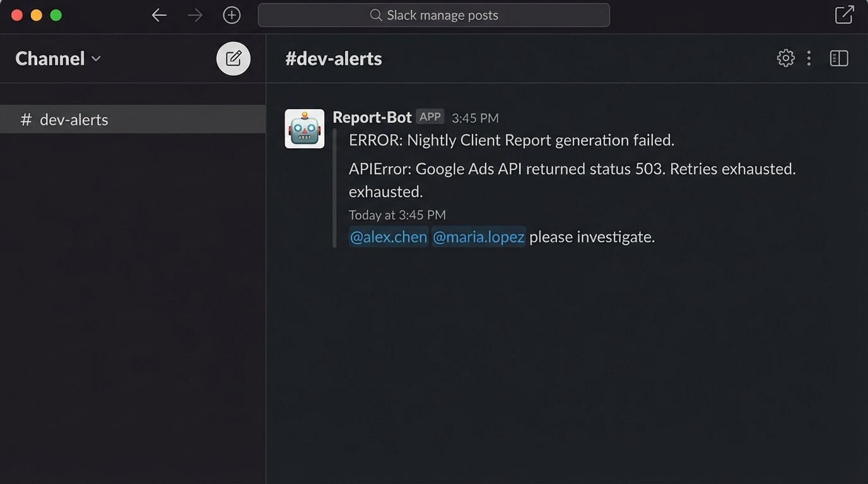Open the vertical three-dot more menu
This screenshot has height=484, width=868.
[809, 59]
